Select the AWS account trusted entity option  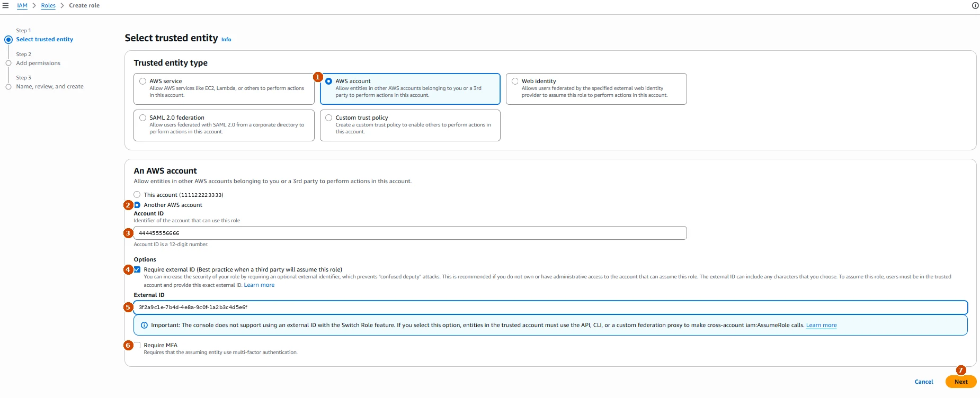pyautogui.click(x=328, y=81)
